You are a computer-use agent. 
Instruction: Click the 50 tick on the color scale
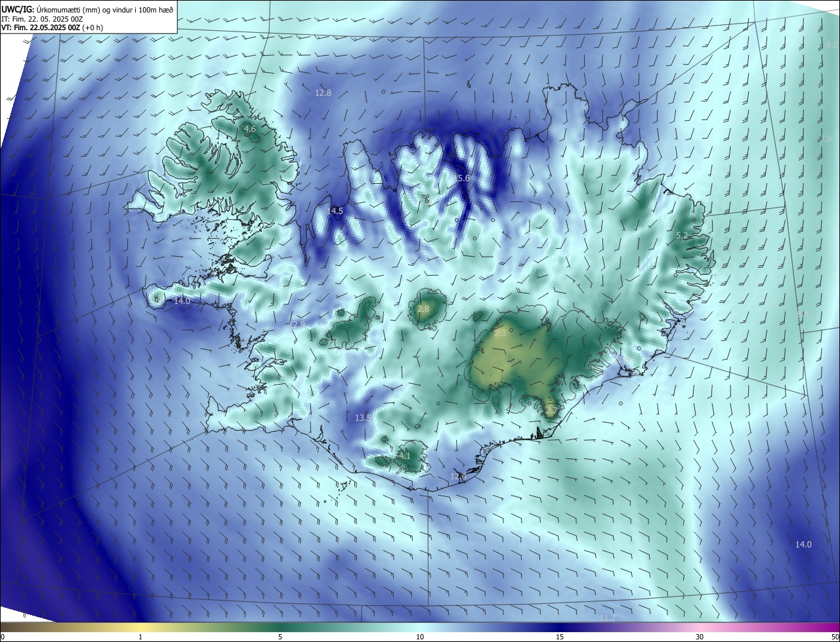click(834, 637)
